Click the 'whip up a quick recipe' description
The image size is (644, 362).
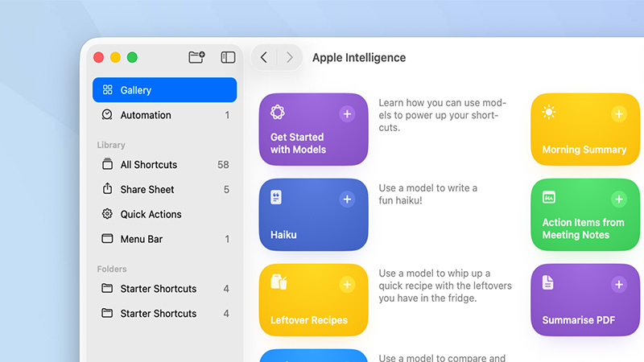tap(445, 286)
